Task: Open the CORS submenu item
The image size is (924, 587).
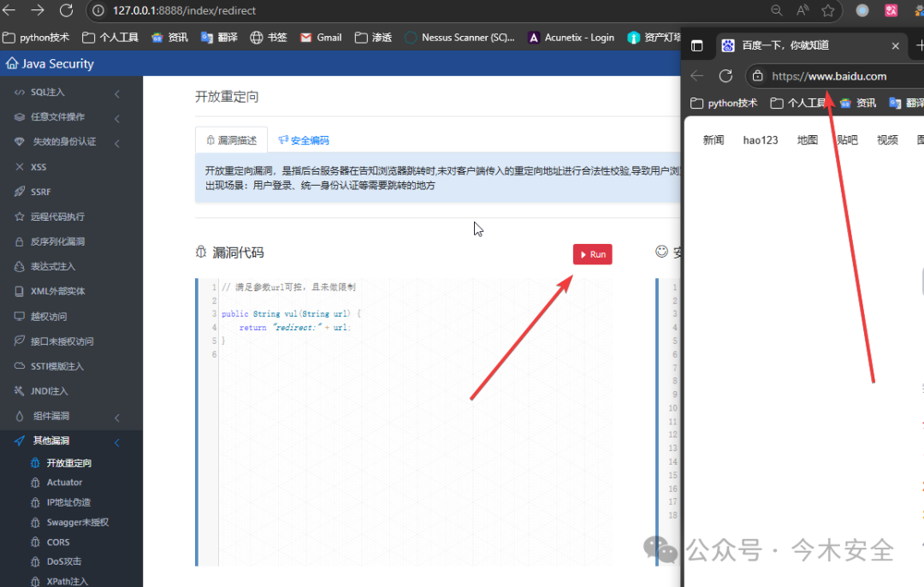Action: [x=58, y=543]
